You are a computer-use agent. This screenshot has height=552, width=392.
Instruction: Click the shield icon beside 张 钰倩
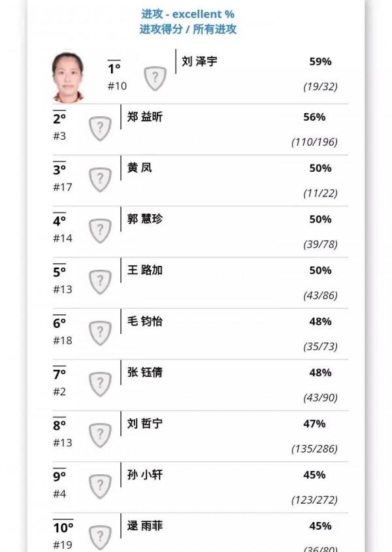point(99,384)
